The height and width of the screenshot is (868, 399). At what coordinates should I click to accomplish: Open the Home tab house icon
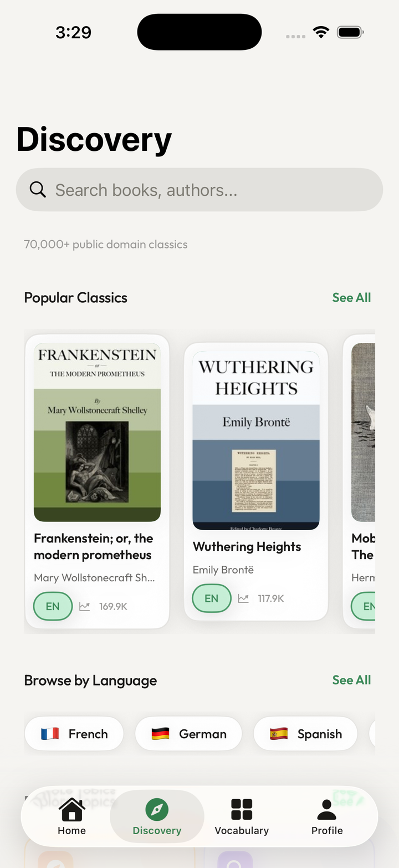click(x=72, y=810)
